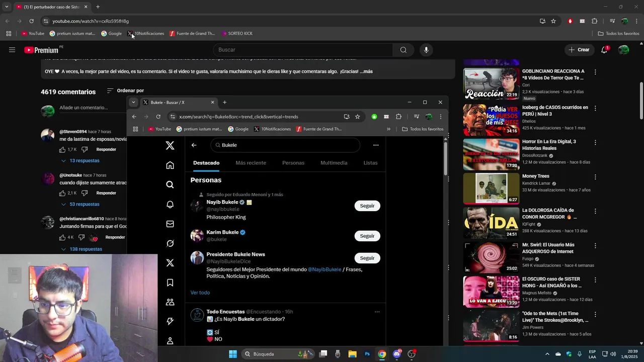Show more bookmarks chevron in X window
The image size is (644, 362).
pos(388,129)
